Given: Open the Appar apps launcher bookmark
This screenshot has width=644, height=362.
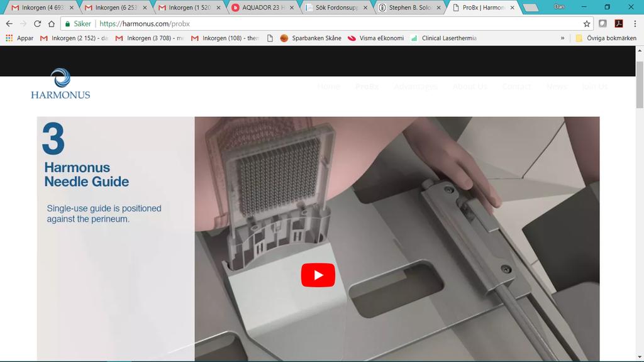Looking at the screenshot, I should coord(19,38).
